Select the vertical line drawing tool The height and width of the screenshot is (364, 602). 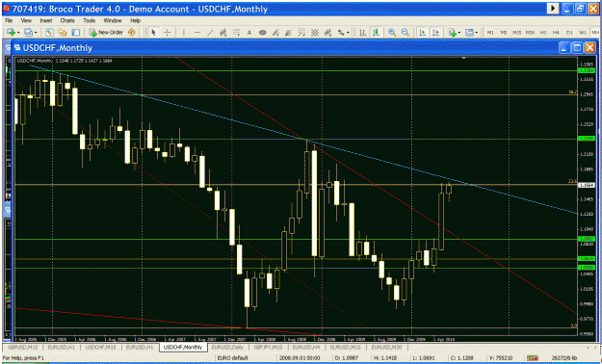[184, 33]
